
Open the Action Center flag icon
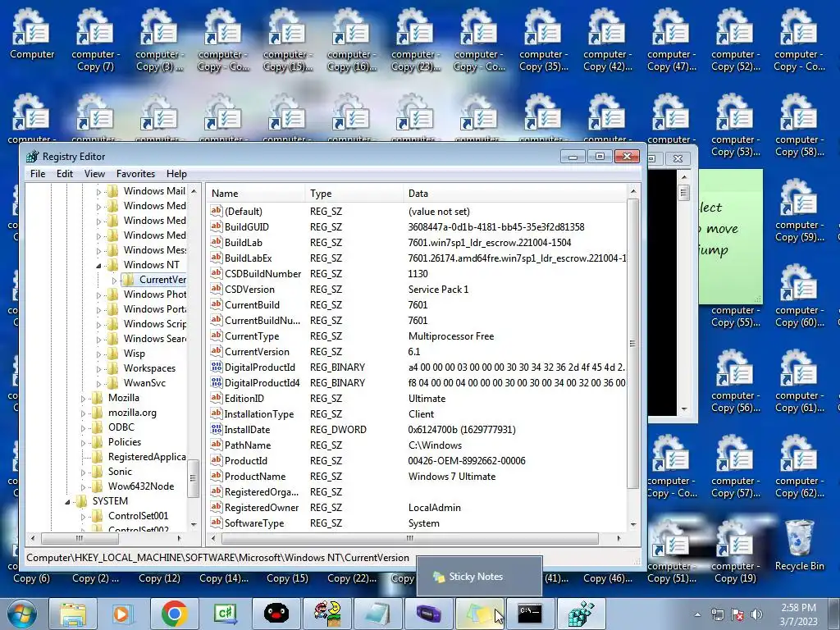click(737, 614)
